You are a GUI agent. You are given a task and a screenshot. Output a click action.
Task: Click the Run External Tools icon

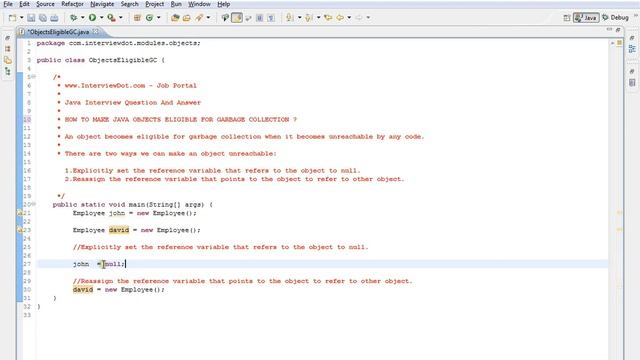click(x=111, y=18)
